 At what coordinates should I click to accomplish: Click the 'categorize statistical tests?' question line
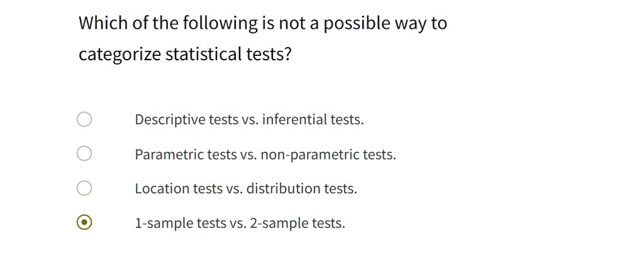pyautogui.click(x=185, y=55)
